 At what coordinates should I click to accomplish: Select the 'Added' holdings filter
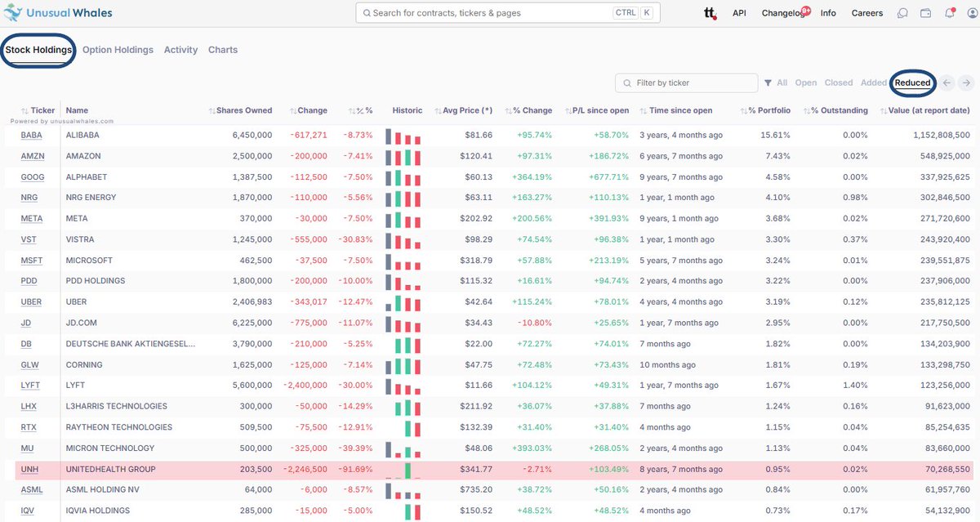point(873,83)
